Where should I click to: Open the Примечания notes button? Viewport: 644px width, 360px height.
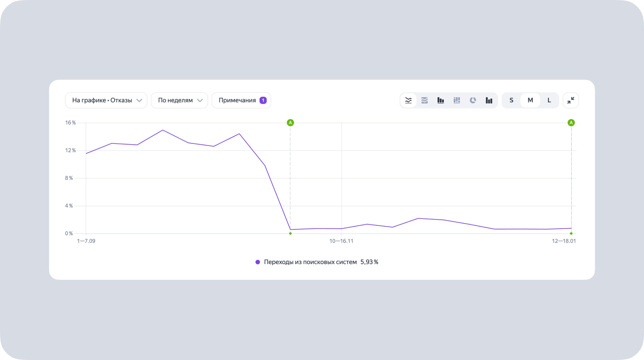point(237,100)
